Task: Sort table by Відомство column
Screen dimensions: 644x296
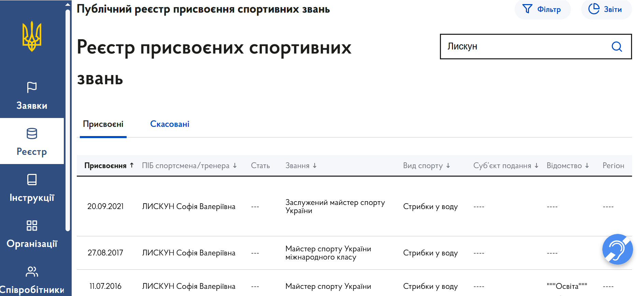Action: (568, 166)
